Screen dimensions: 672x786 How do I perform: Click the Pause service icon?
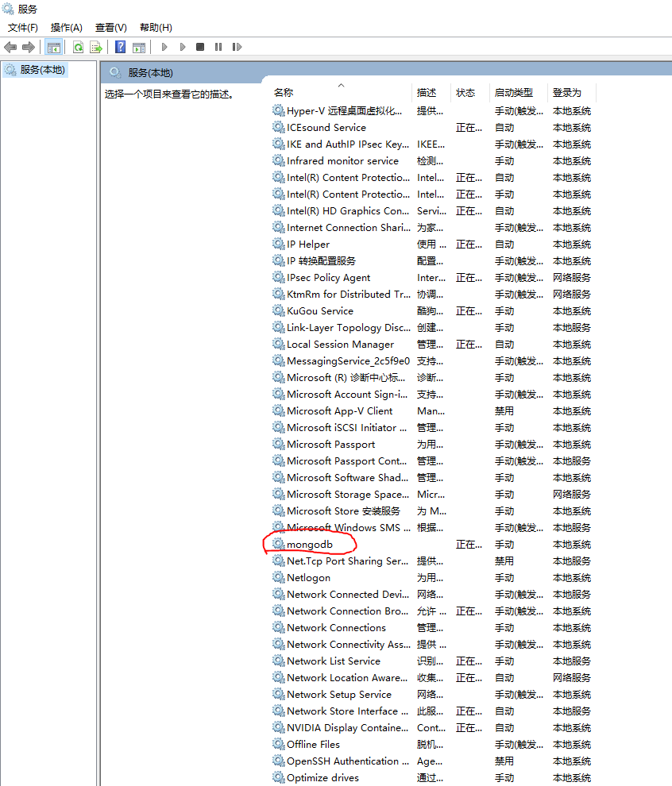218,47
